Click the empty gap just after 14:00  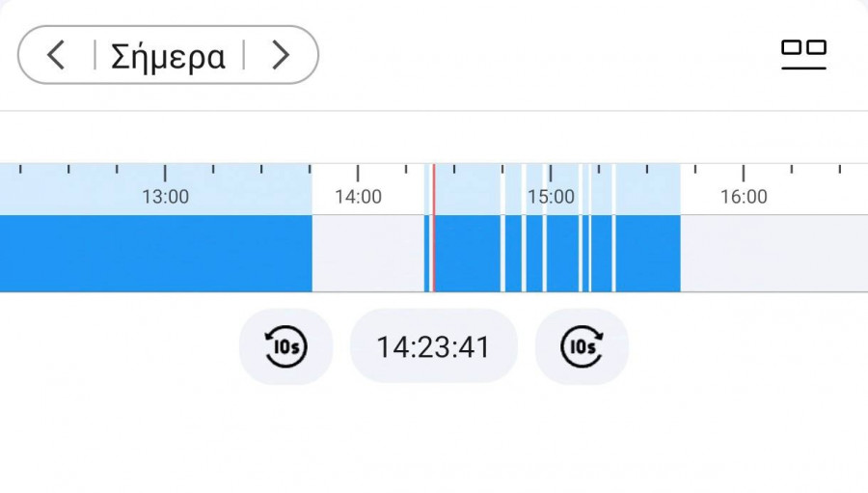(x=367, y=253)
